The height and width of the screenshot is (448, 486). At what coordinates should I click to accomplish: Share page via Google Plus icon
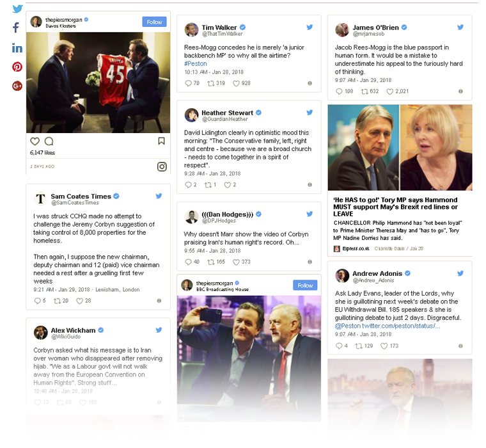coord(17,86)
